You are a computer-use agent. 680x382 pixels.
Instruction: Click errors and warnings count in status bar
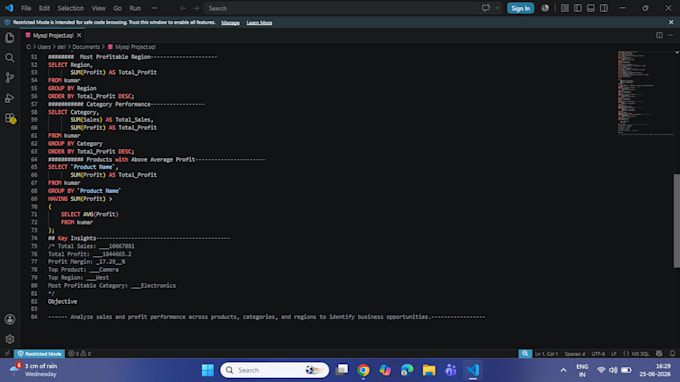(79, 354)
